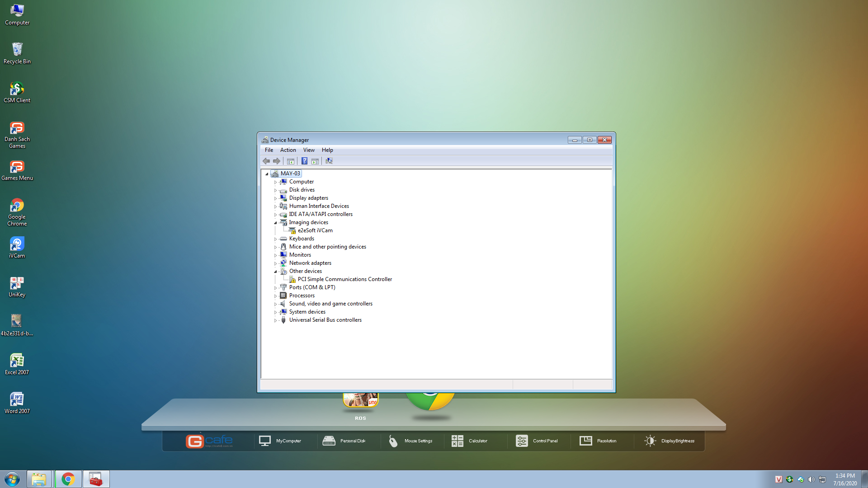Expand the Display adapters node
868x488 pixels.
[x=275, y=198]
